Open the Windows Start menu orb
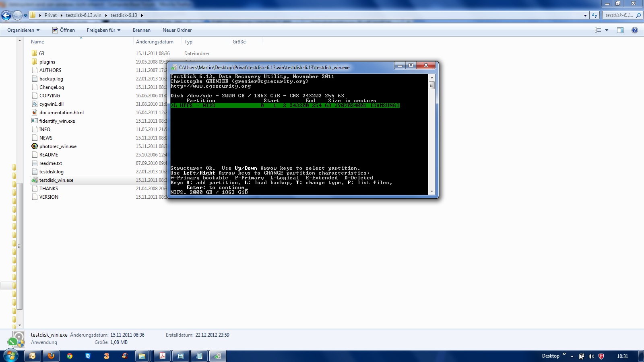This screenshot has width=644, height=362. tap(10, 356)
